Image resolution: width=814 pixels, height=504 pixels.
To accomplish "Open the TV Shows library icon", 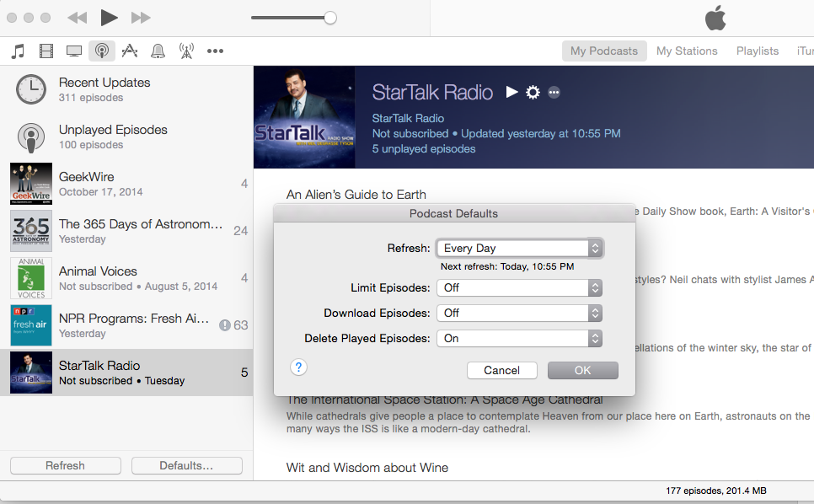I will [x=74, y=51].
